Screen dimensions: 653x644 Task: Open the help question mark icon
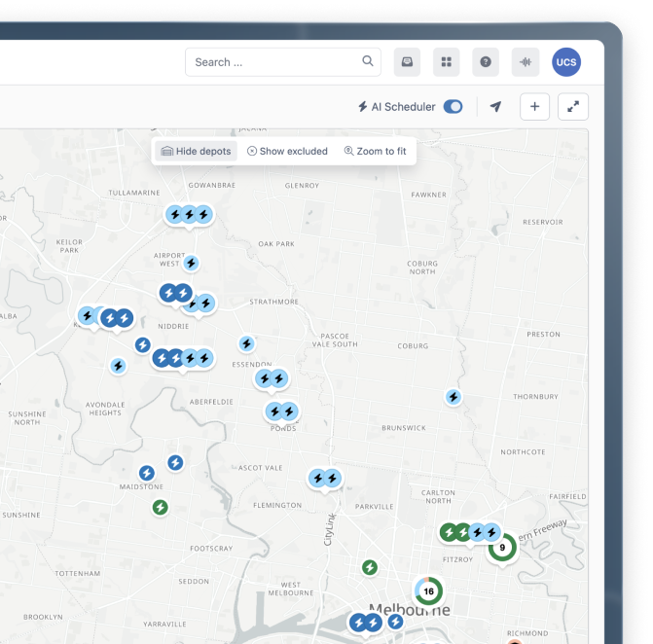point(486,62)
